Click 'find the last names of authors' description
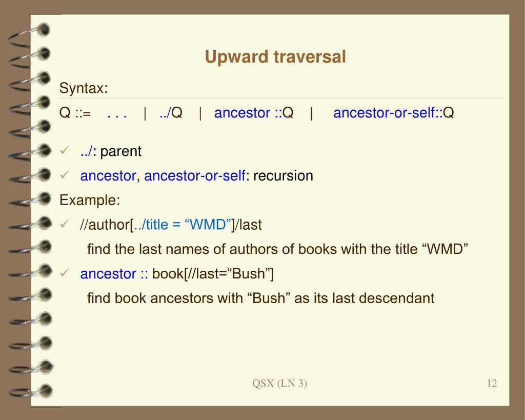The height and width of the screenshot is (420, 525). (x=190, y=249)
